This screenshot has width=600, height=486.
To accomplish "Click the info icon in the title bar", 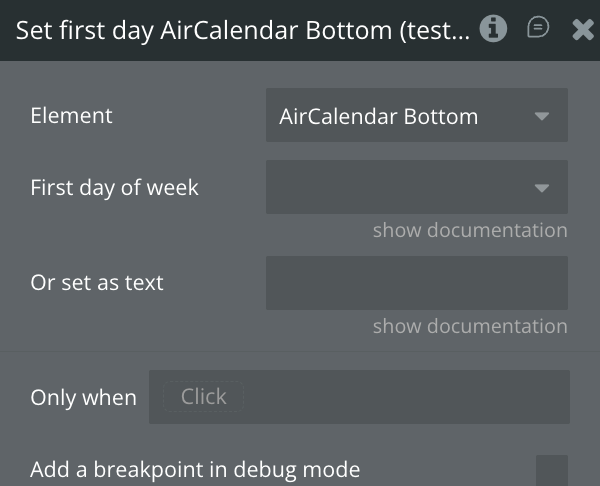I will coord(493,29).
